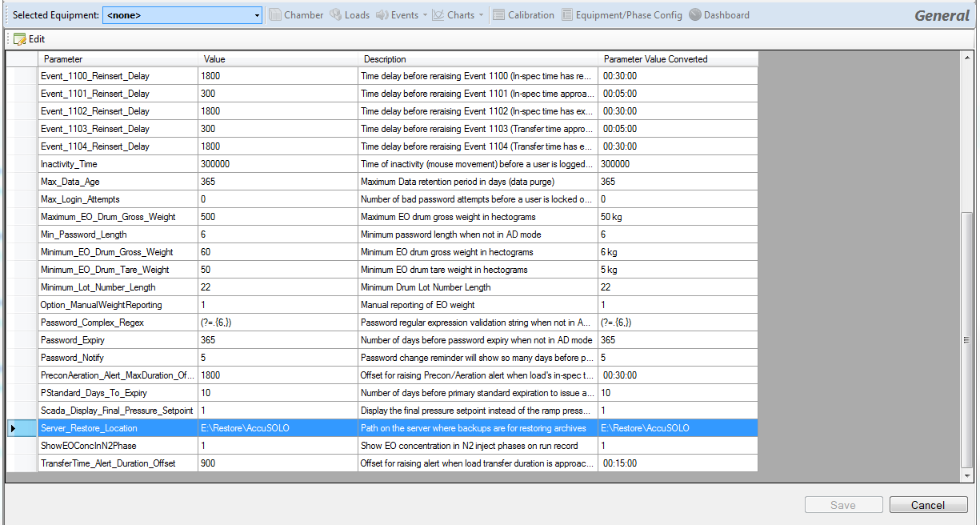Select the Max_Login_Attempts row

(x=118, y=199)
